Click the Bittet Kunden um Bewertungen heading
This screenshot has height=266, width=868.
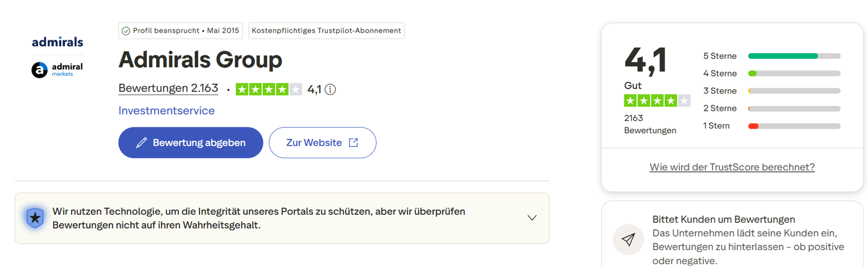tap(723, 219)
